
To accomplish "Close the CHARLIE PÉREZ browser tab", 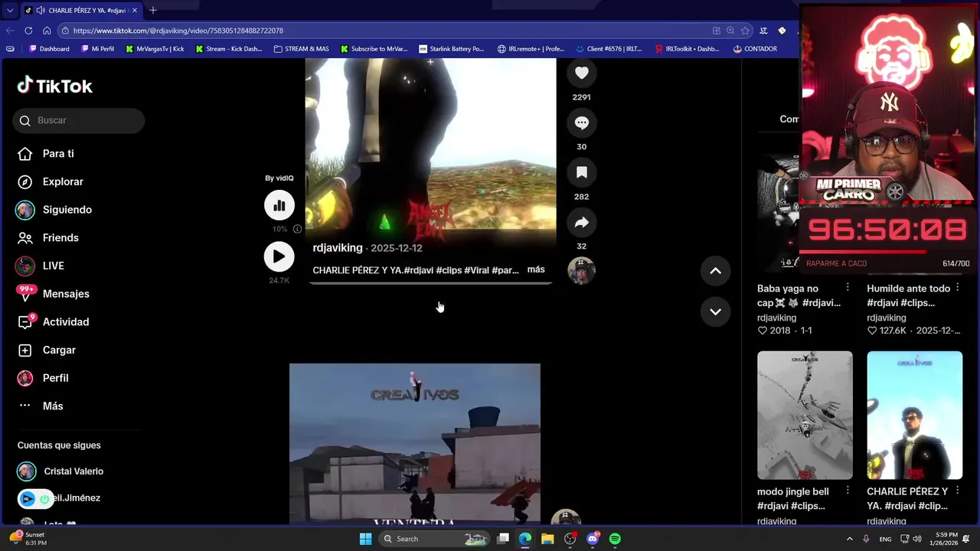I will tap(135, 10).
